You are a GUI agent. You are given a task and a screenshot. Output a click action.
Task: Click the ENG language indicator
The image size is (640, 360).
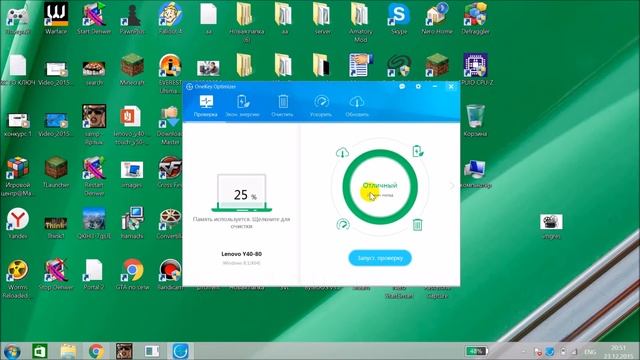pyautogui.click(x=590, y=351)
